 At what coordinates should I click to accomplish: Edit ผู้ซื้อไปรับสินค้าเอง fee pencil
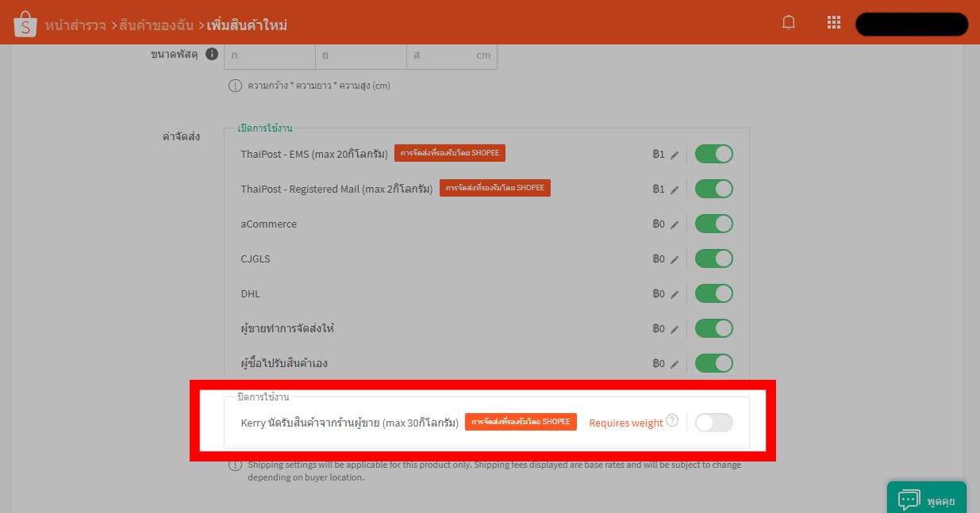(x=674, y=364)
